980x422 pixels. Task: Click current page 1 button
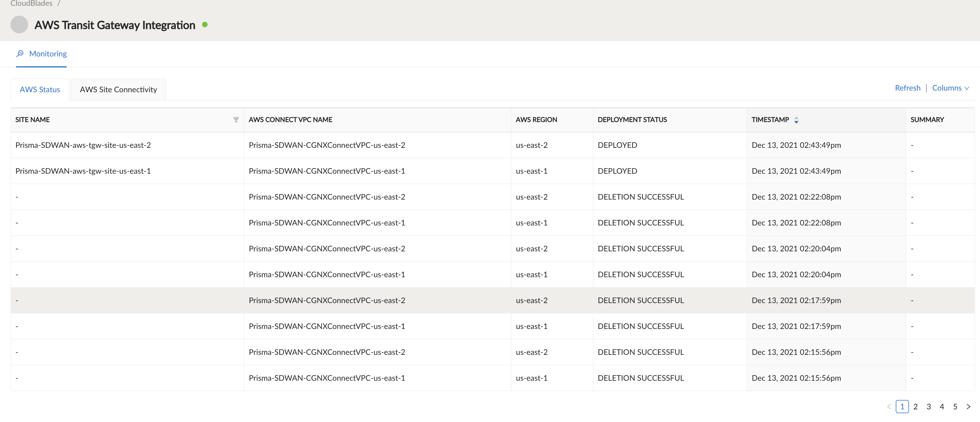click(902, 407)
